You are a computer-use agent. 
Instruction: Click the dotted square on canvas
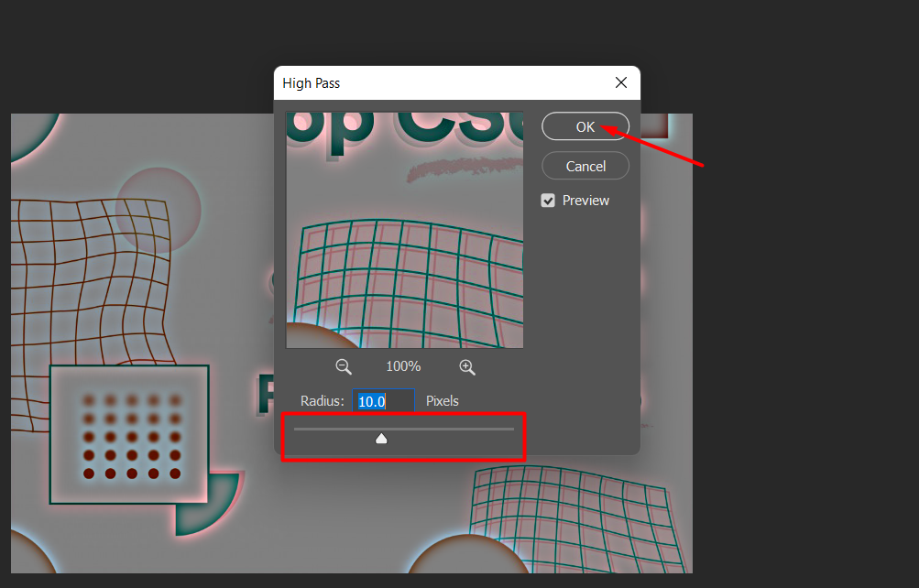click(128, 435)
